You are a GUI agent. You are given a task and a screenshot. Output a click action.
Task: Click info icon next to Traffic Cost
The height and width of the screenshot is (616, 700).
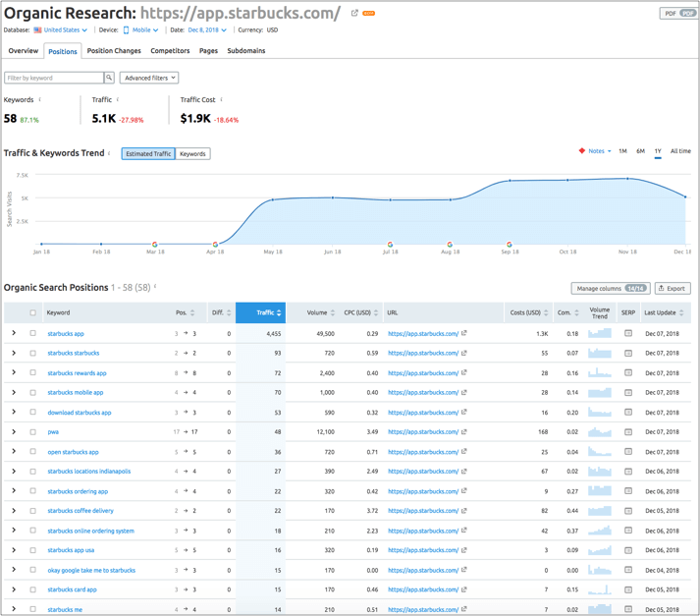point(222,99)
